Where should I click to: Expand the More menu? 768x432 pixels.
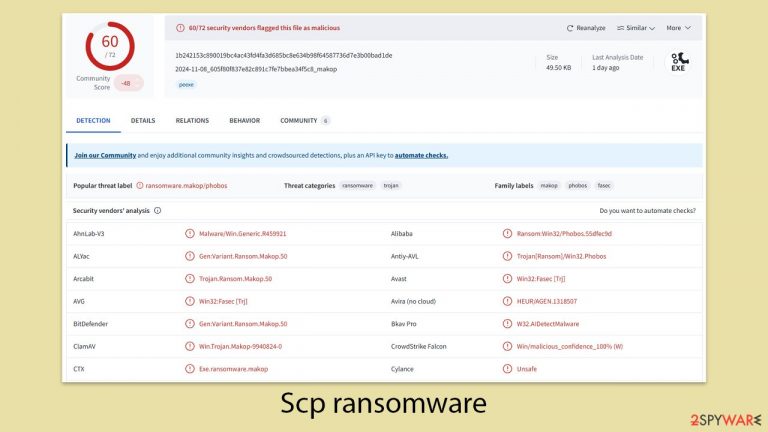[x=678, y=28]
